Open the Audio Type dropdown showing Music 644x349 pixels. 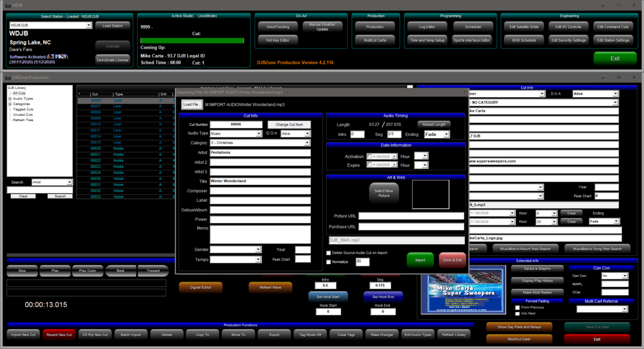(x=259, y=134)
